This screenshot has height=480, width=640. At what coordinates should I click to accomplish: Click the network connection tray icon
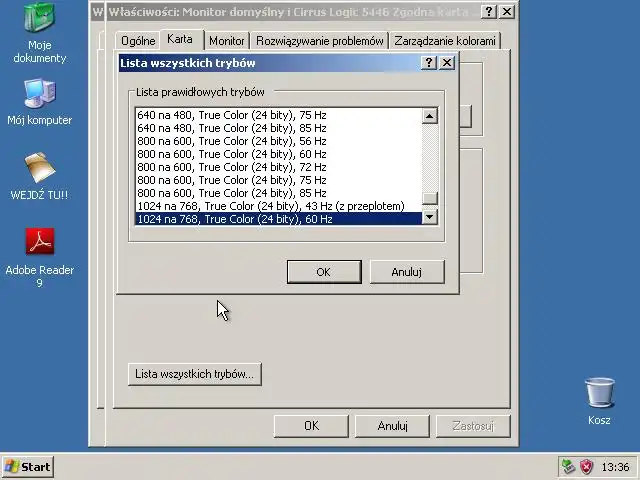[x=568, y=466]
